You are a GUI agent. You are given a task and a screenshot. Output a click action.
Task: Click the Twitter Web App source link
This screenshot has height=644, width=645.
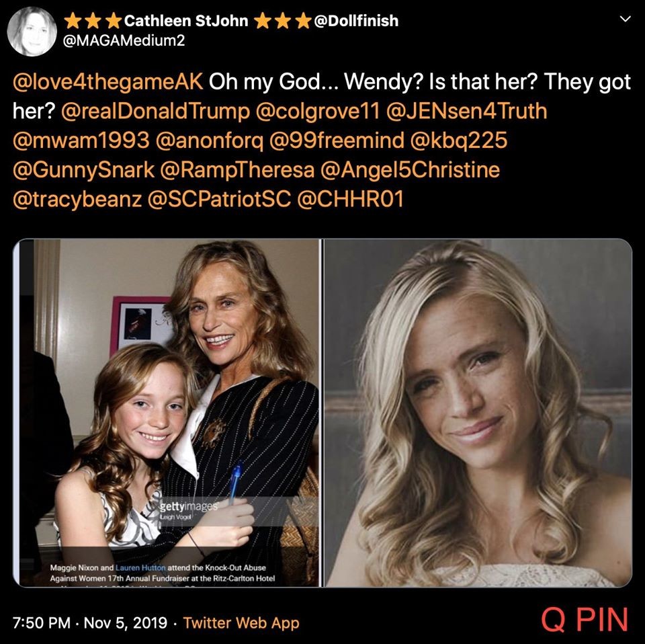coord(241,622)
